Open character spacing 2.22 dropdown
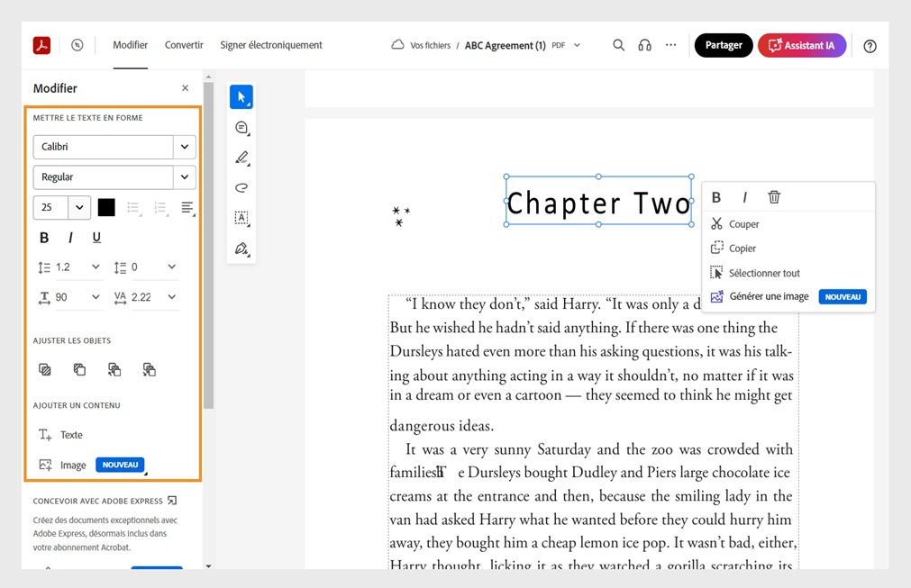Screen dimensions: 911x588 point(172,296)
